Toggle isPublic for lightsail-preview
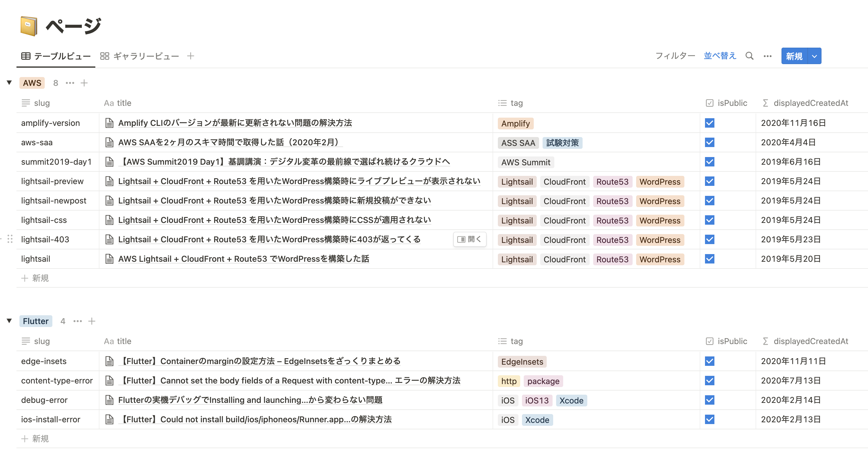This screenshot has height=457, width=868. [x=710, y=181]
